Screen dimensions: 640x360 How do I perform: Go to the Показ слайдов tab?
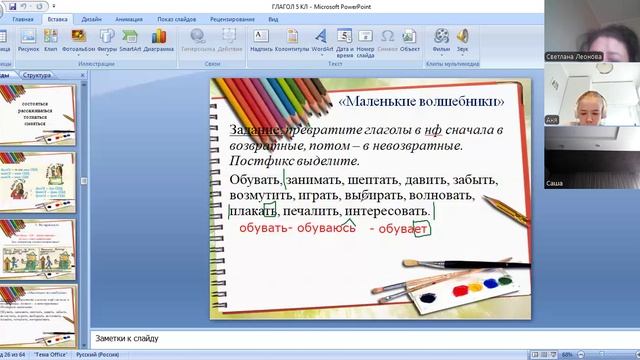(177, 19)
